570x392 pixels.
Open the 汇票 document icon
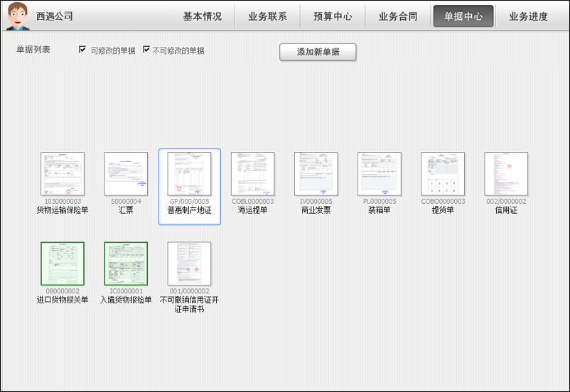(x=126, y=174)
